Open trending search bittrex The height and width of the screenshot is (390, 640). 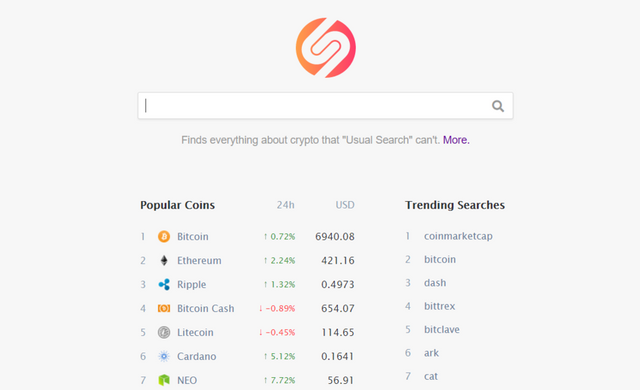point(440,306)
